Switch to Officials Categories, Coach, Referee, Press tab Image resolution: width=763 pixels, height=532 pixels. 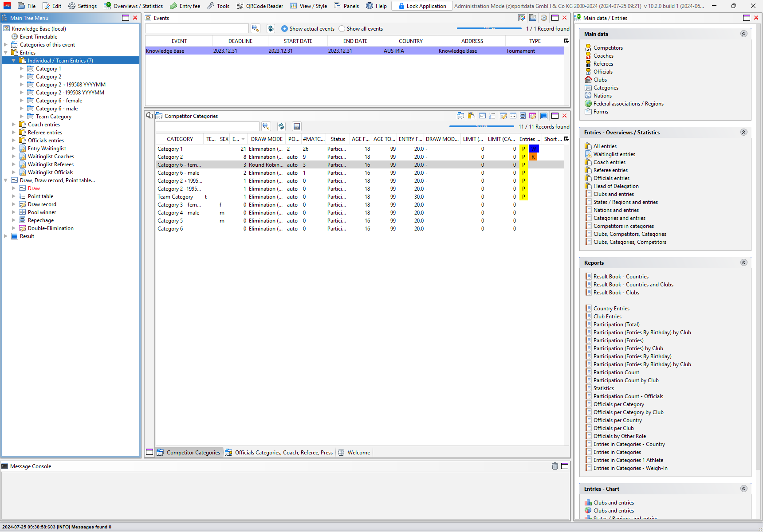pyautogui.click(x=279, y=452)
